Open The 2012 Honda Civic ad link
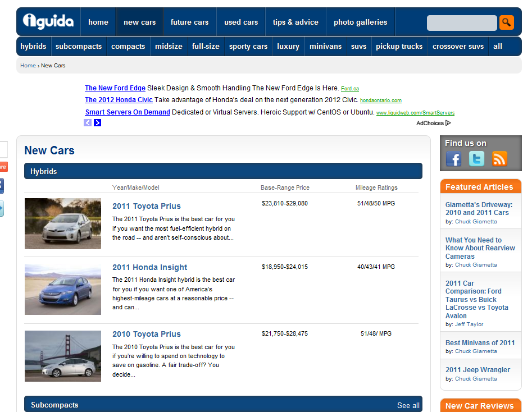This screenshot has height=412, width=532. (x=119, y=100)
